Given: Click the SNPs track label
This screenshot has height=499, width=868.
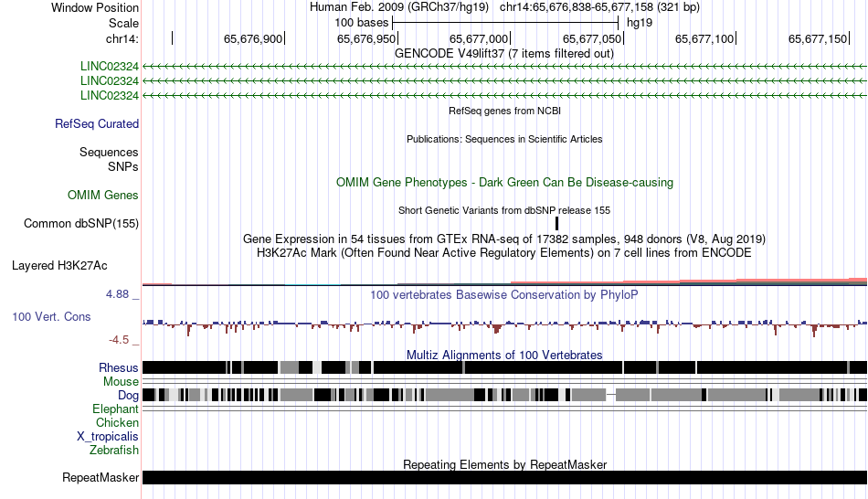Looking at the screenshot, I should tap(123, 166).
